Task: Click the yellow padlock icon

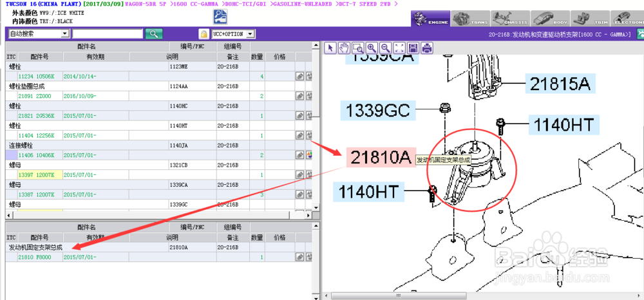Action: point(204,34)
